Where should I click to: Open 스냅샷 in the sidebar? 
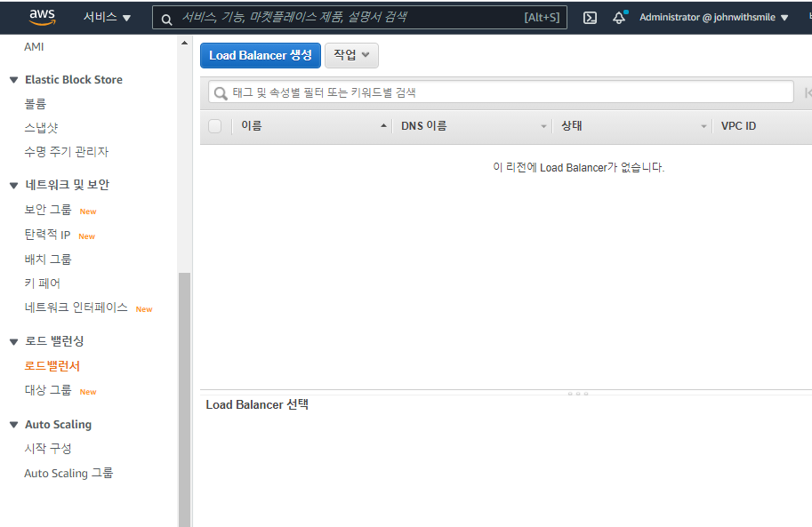coord(41,127)
